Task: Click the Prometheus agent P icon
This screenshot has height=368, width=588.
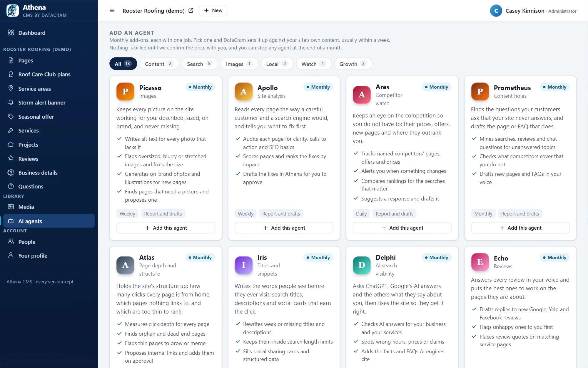Action: click(480, 92)
